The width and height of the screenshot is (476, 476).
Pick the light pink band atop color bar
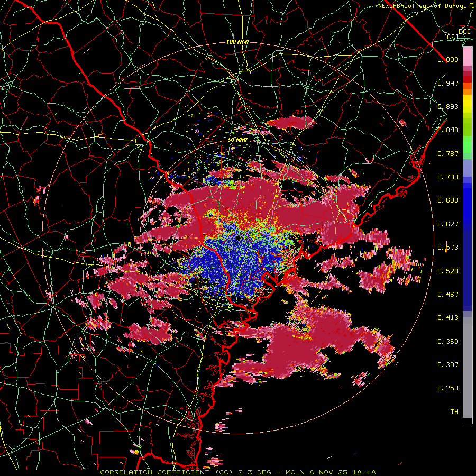467,57
